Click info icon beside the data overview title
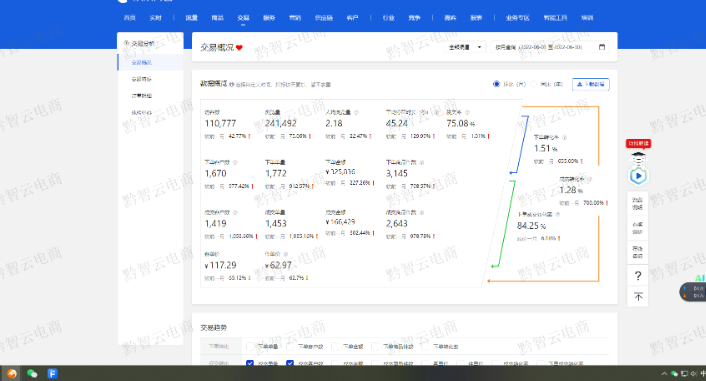Image resolution: width=706 pixels, height=381 pixels. pyautogui.click(x=232, y=84)
